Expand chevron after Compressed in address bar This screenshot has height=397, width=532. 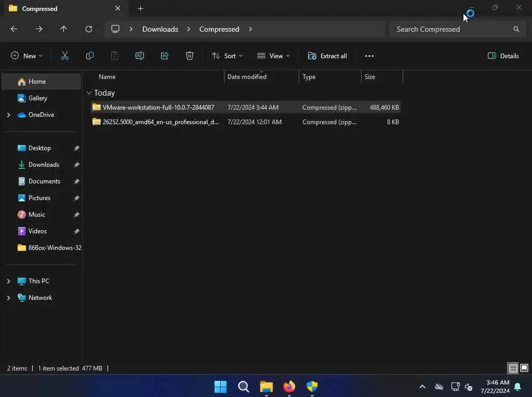point(250,29)
